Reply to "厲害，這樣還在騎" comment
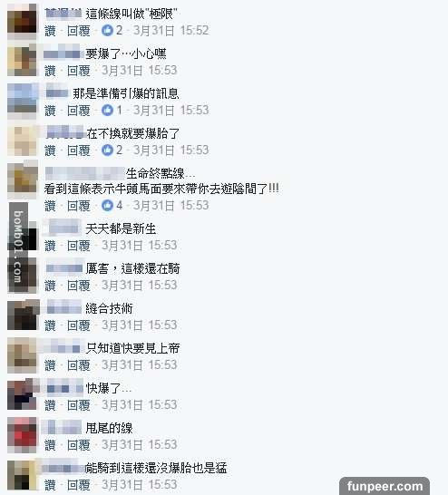Screen dimensions: 448x495 point(79,286)
